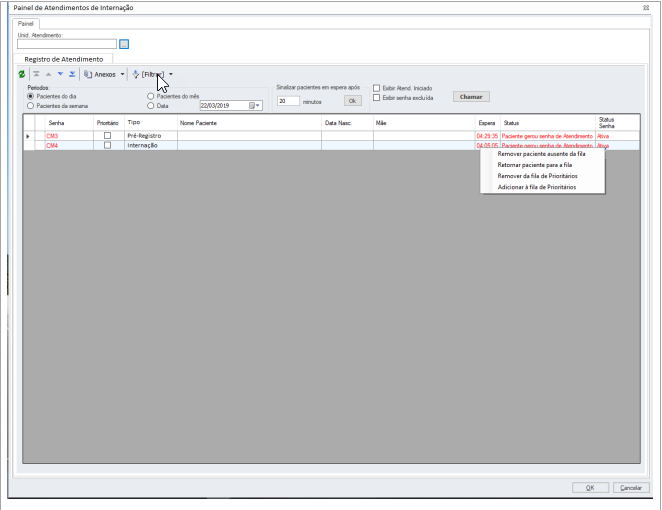The image size is (662, 510).
Task: Click the gray previous record up arrow
Action: tap(48, 74)
